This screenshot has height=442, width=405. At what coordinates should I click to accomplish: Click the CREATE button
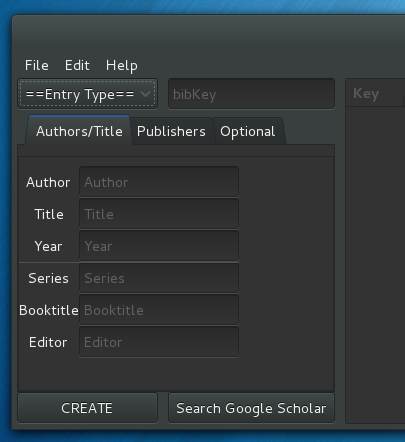pyautogui.click(x=87, y=408)
